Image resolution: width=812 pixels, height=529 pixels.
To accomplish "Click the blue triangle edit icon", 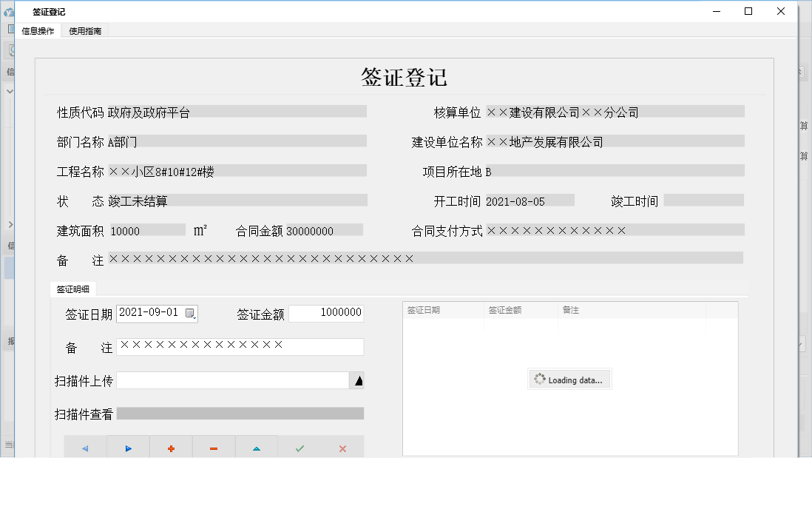I will [257, 448].
